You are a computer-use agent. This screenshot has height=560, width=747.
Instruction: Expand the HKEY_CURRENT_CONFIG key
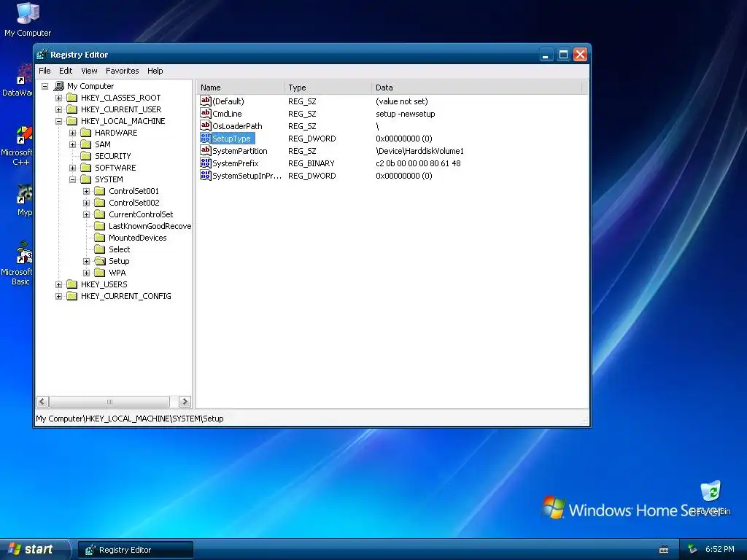pos(58,296)
